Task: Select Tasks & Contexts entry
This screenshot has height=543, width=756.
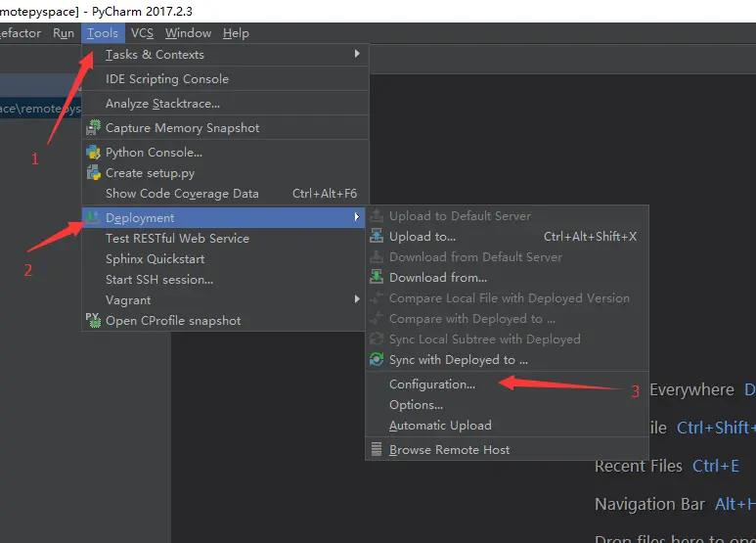Action: coord(225,55)
